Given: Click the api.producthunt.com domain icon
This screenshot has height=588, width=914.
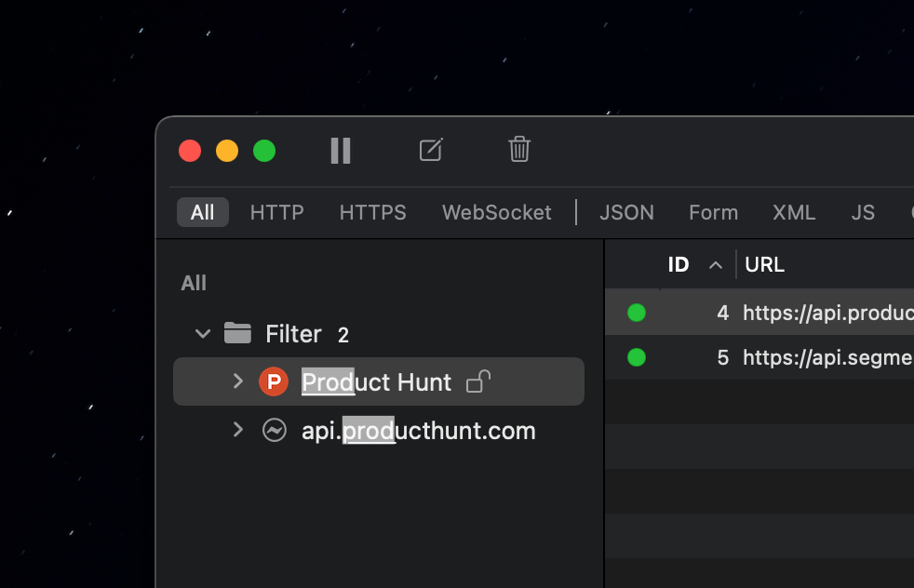Looking at the screenshot, I should click(274, 431).
